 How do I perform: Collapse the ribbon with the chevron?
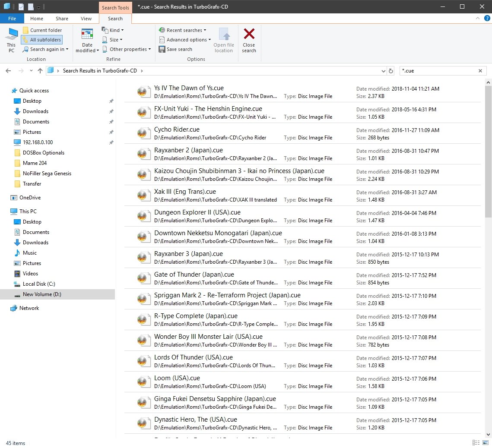click(x=478, y=18)
